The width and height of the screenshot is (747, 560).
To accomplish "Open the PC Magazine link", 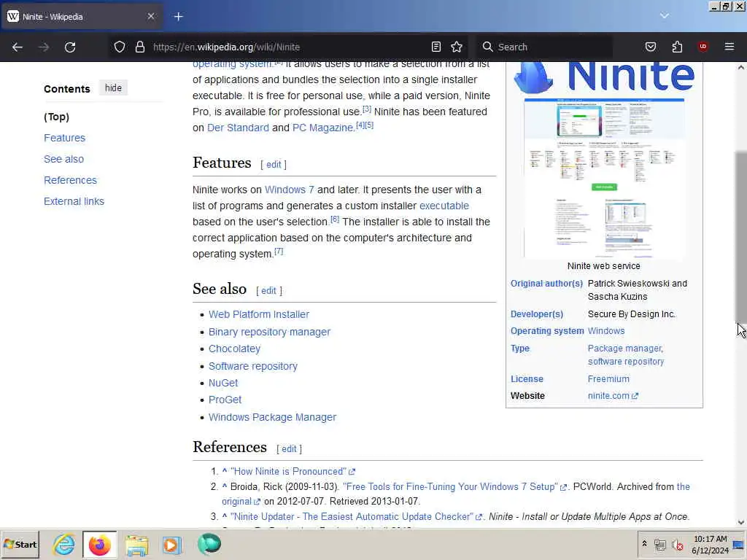I will [322, 128].
